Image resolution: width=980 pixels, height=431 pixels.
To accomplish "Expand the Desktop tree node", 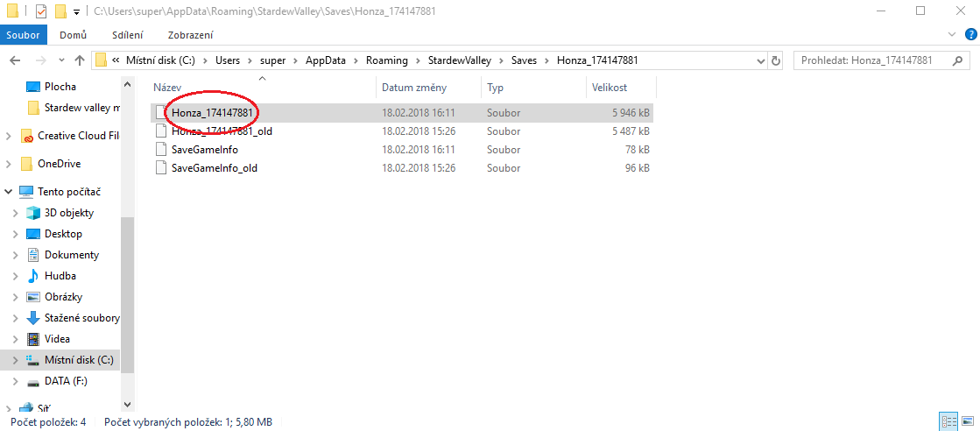I will pos(16,234).
